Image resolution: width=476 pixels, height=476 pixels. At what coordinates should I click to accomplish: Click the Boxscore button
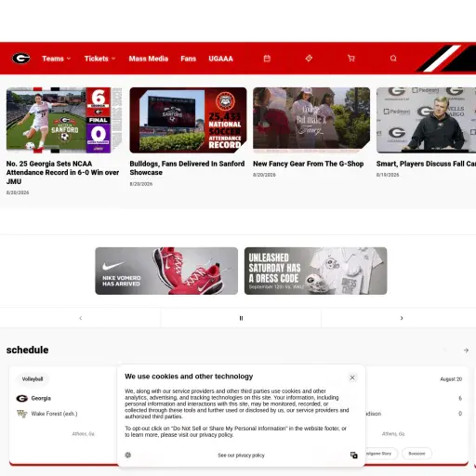(x=416, y=454)
